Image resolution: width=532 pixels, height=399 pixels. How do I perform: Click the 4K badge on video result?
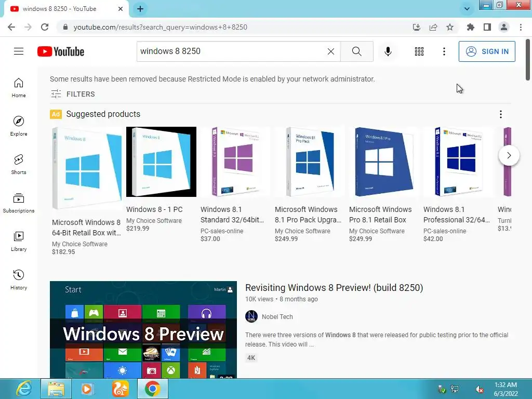(251, 358)
